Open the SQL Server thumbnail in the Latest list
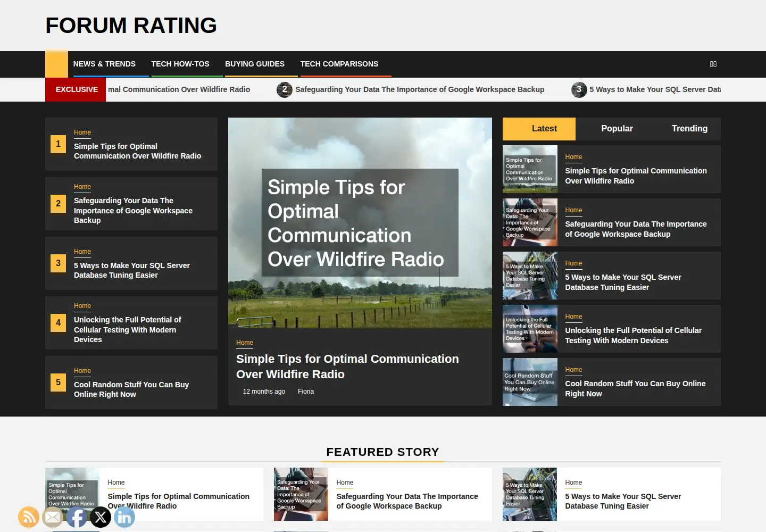 (x=530, y=276)
